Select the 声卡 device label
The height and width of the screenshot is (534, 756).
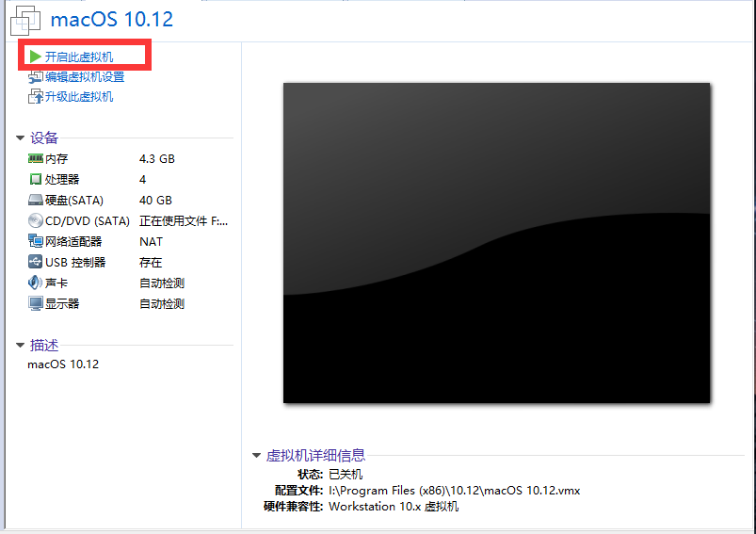pyautogui.click(x=56, y=283)
